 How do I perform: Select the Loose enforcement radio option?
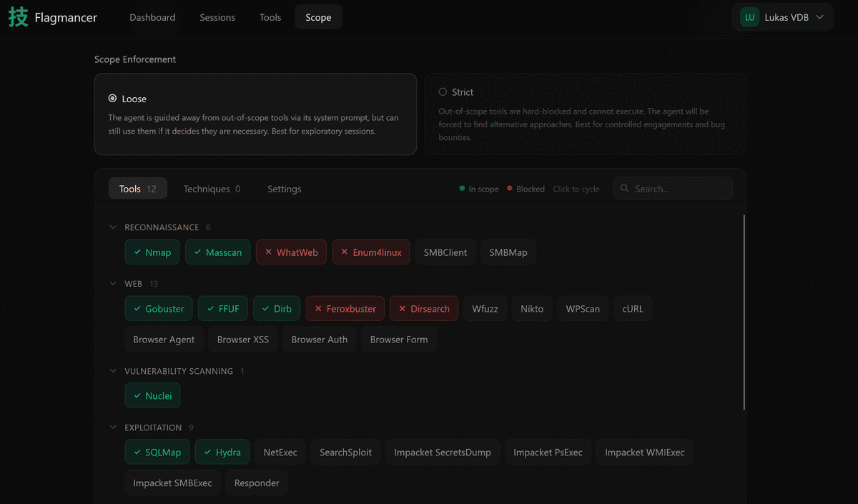[x=112, y=99]
